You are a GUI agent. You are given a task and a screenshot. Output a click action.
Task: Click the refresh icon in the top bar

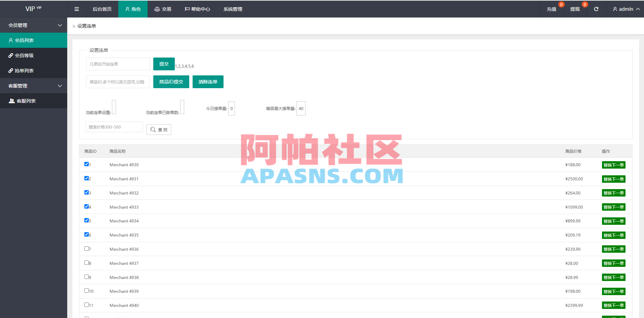coord(596,9)
